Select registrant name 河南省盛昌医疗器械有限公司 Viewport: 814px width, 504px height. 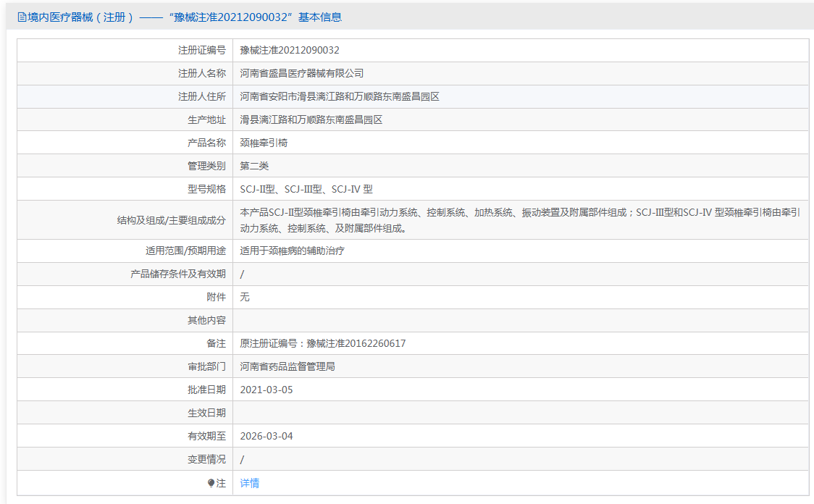[301, 73]
